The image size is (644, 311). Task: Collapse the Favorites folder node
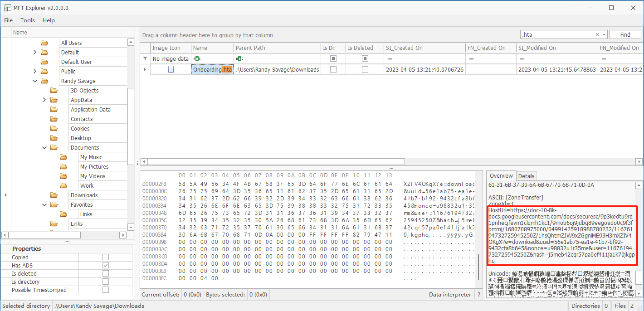[44, 204]
